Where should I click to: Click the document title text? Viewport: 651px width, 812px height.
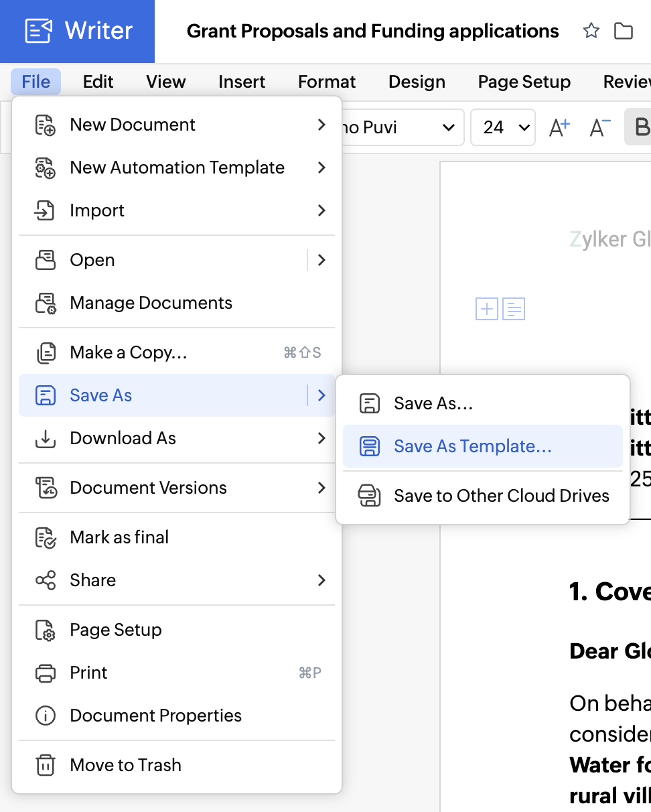(x=372, y=31)
